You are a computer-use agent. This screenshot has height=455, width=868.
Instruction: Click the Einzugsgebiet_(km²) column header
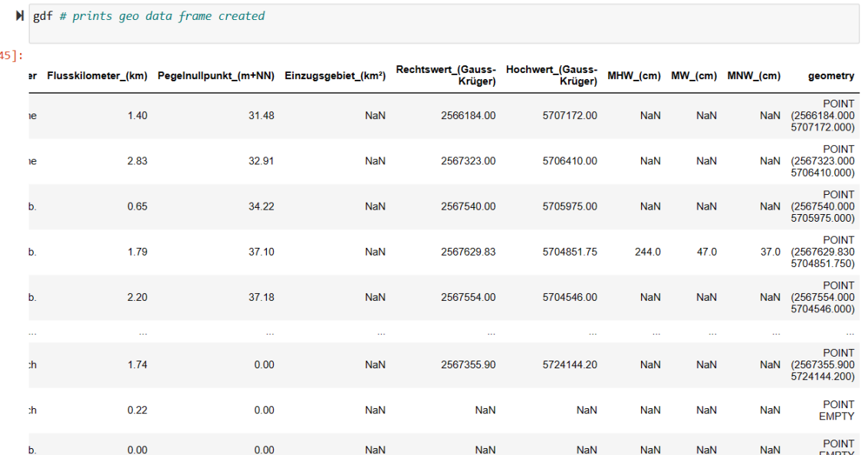tap(334, 76)
